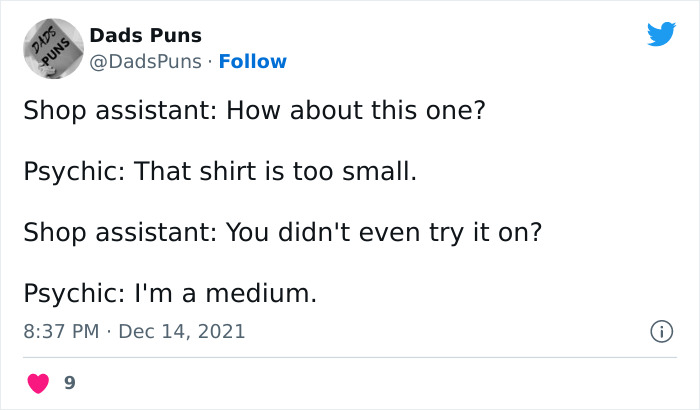Screen dimensions: 700x410
Task: Click the line "You didn't even try it on?"
Action: coord(383,232)
